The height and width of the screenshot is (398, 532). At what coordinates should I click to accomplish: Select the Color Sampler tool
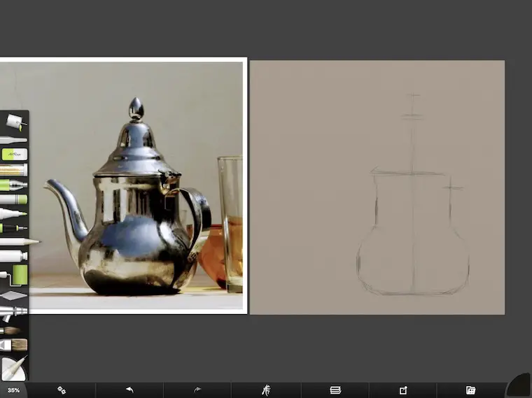13,140
